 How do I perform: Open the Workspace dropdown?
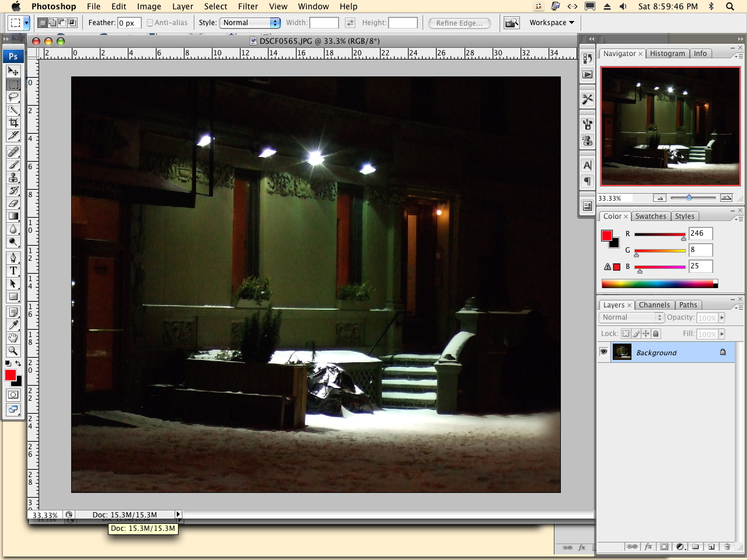tap(552, 23)
